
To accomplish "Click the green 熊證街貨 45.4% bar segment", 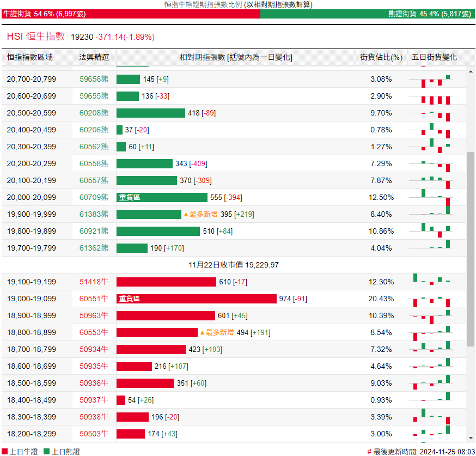I will coord(368,14).
